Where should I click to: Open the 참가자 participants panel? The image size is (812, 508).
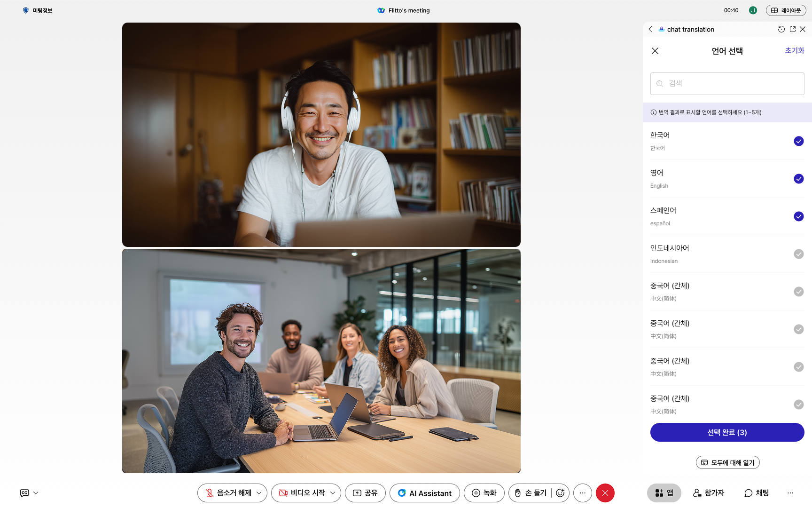click(x=709, y=493)
